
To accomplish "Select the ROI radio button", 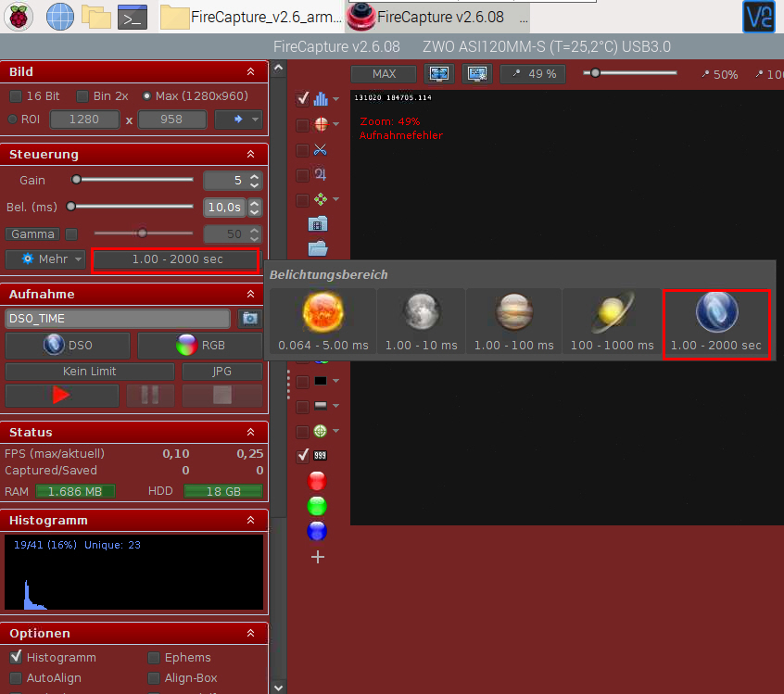I will click(13, 119).
